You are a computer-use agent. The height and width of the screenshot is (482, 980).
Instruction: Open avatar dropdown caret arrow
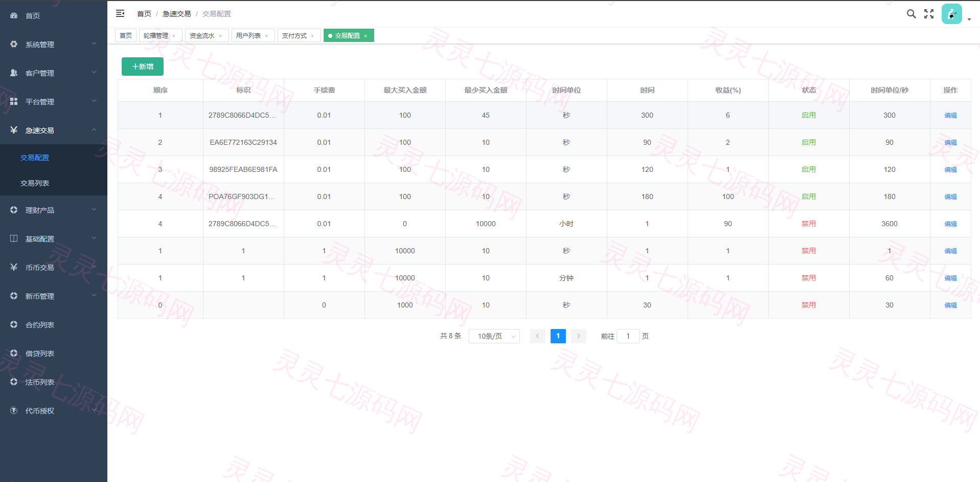pyautogui.click(x=969, y=19)
